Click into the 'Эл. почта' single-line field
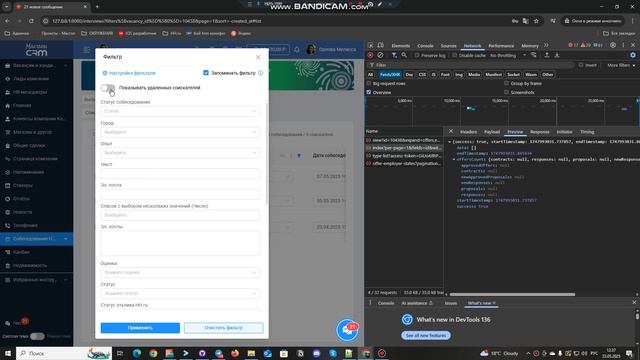 coord(180,194)
